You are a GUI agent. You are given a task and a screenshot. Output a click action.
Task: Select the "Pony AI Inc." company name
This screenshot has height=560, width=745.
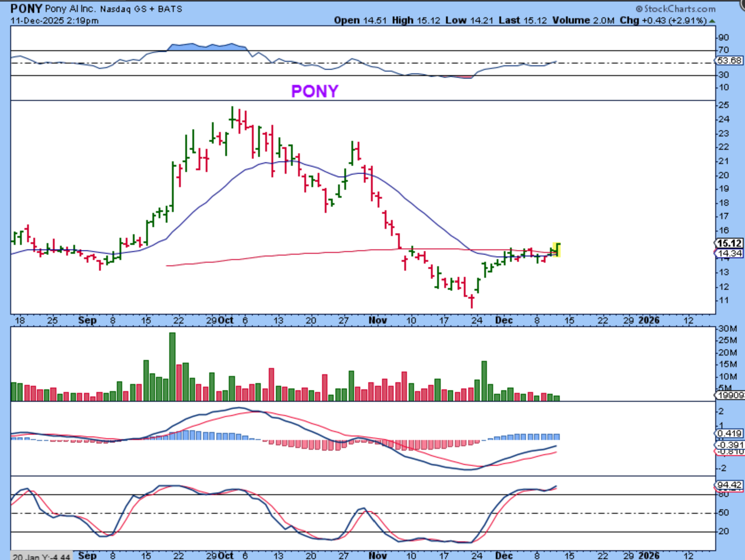70,9
